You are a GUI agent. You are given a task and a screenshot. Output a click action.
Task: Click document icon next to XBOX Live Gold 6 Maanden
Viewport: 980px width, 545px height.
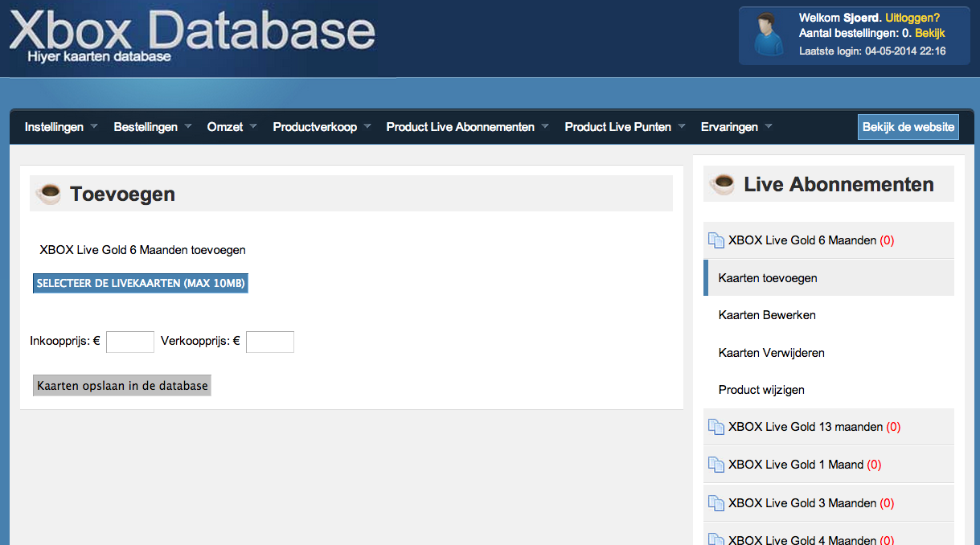coord(716,240)
